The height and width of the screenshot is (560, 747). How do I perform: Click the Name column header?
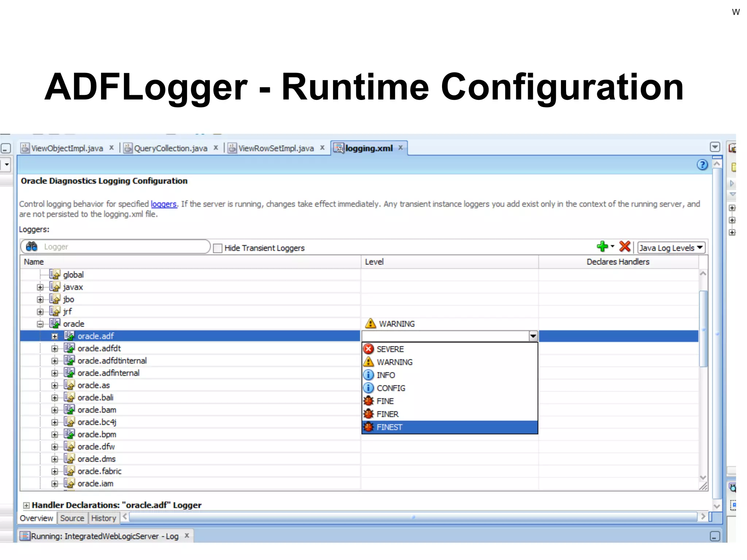[x=190, y=262]
